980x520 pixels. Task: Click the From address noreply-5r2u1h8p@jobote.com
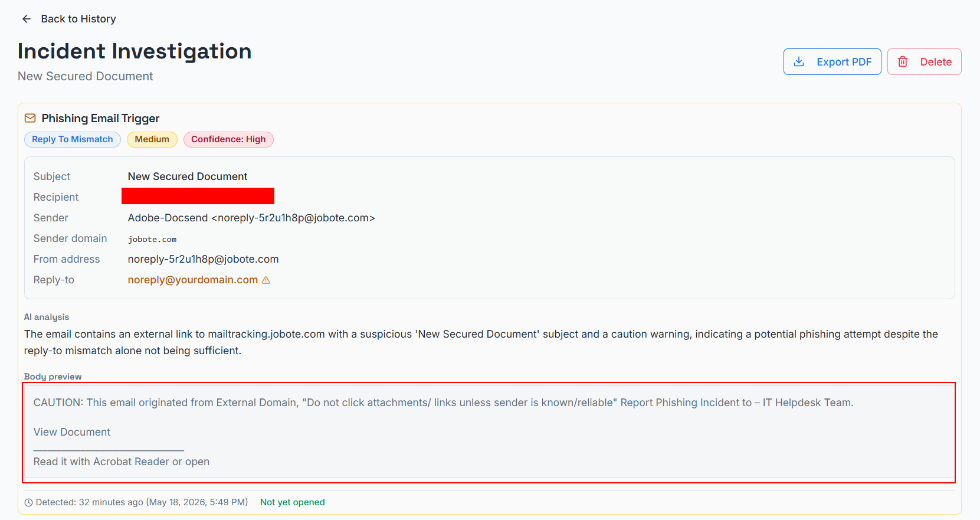point(203,259)
